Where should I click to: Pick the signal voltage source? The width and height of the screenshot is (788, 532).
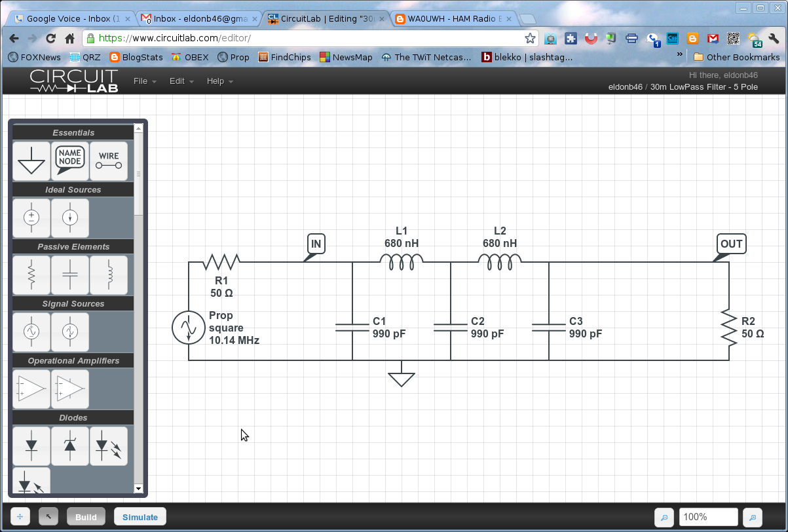(x=31, y=332)
